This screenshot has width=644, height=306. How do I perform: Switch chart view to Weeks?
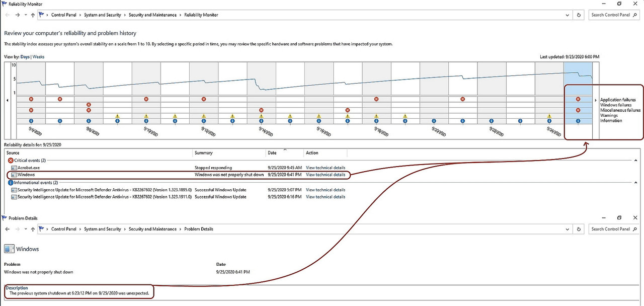click(x=38, y=57)
